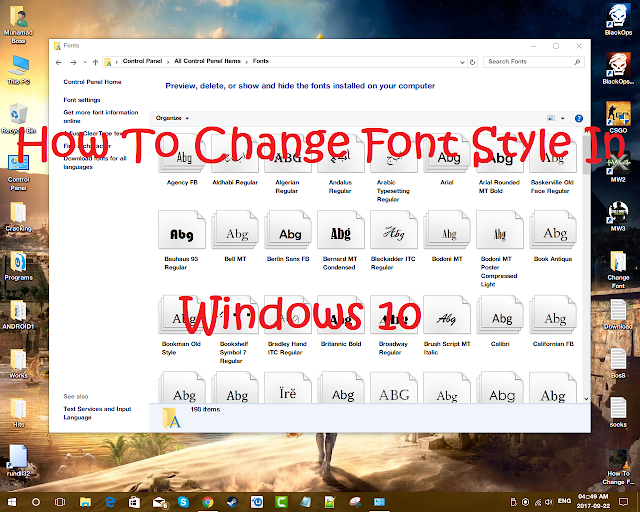Click All Control Panel Items breadcrumb

point(207,61)
